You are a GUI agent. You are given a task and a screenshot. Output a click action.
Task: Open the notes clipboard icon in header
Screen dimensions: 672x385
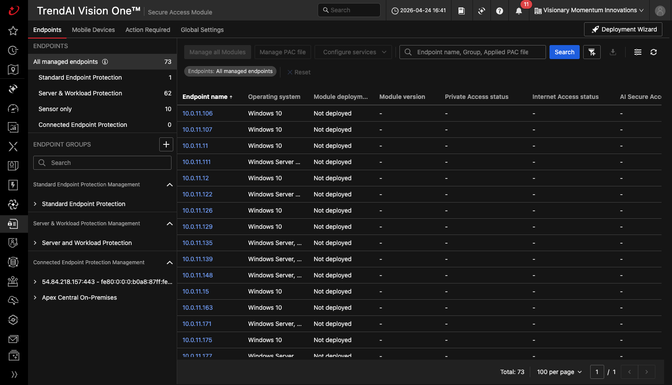[461, 11]
